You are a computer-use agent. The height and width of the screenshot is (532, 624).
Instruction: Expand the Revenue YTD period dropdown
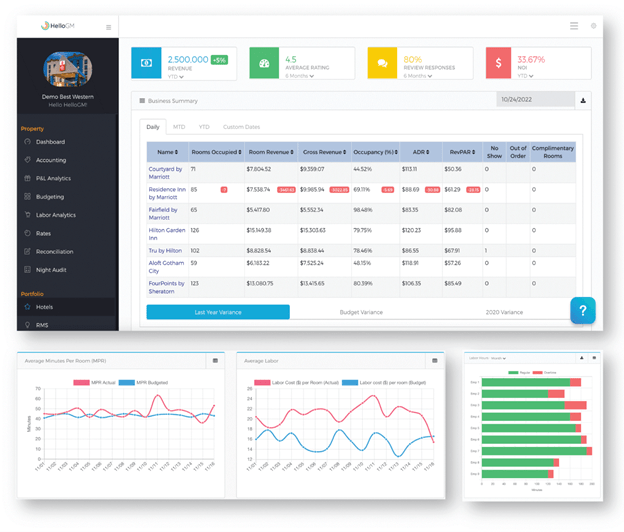(176, 76)
